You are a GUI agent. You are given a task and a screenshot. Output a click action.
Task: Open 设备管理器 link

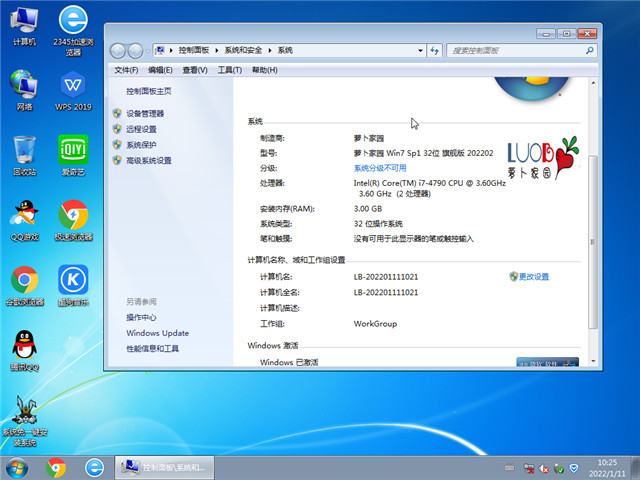(x=145, y=113)
